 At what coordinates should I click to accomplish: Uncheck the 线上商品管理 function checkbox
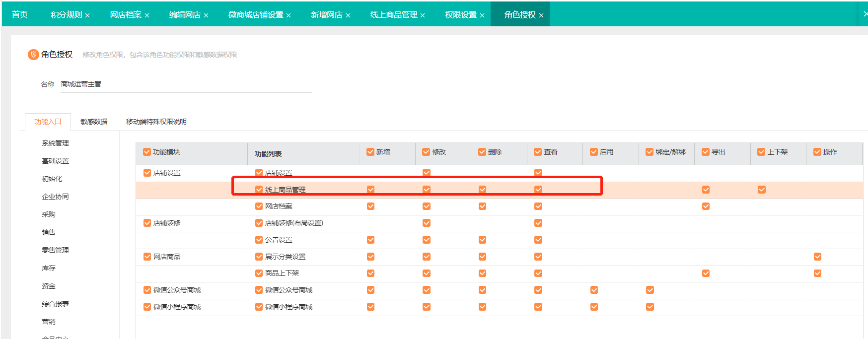pyautogui.click(x=259, y=190)
